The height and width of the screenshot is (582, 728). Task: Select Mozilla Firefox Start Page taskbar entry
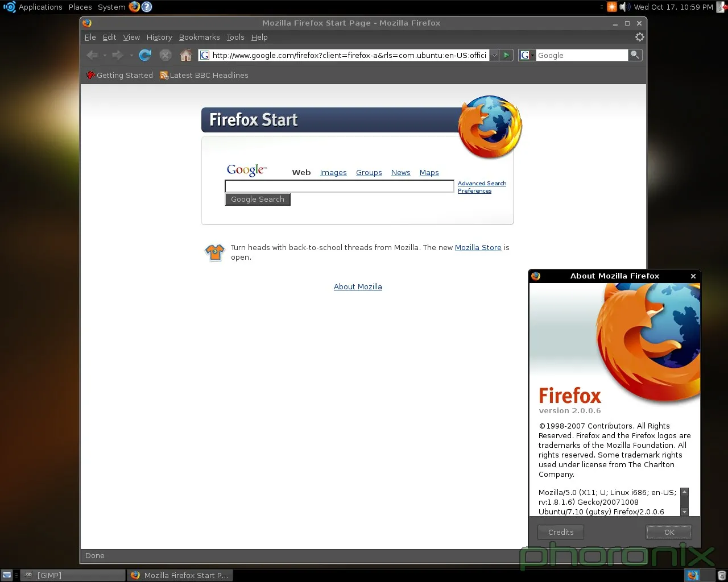[180, 575]
